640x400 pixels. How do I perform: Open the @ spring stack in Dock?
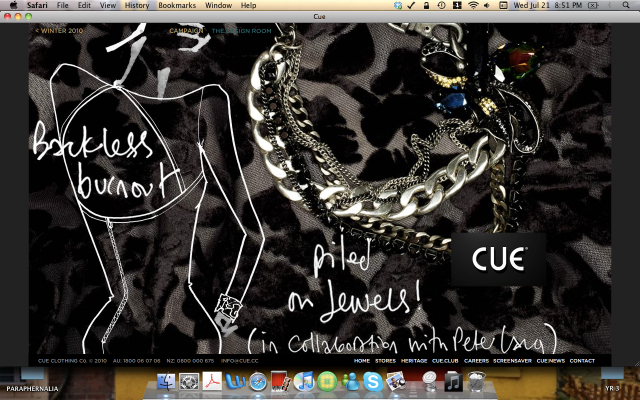point(429,381)
